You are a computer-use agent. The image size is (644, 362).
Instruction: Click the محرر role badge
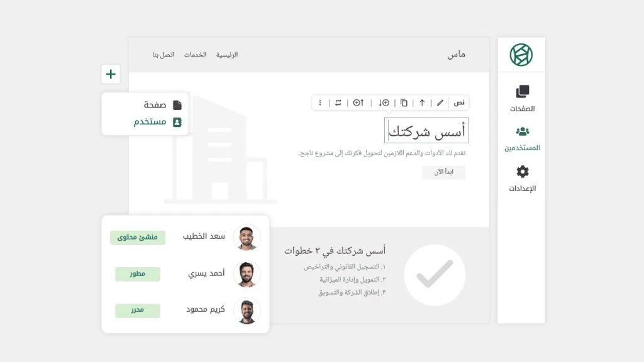point(138,310)
